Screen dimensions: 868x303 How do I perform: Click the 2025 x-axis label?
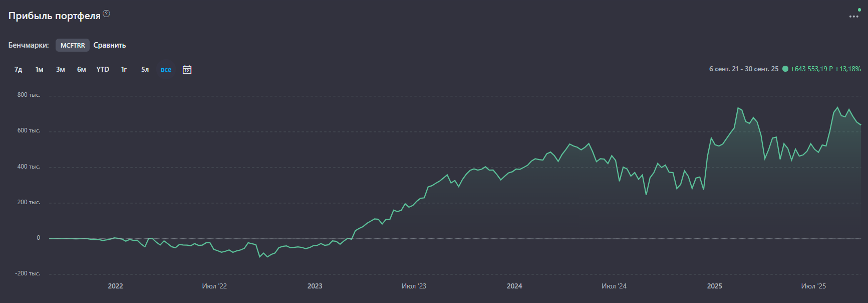pos(714,286)
